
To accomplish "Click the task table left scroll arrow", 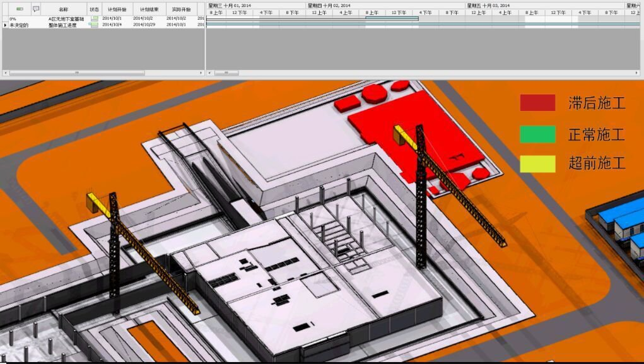I will pos(5,73).
